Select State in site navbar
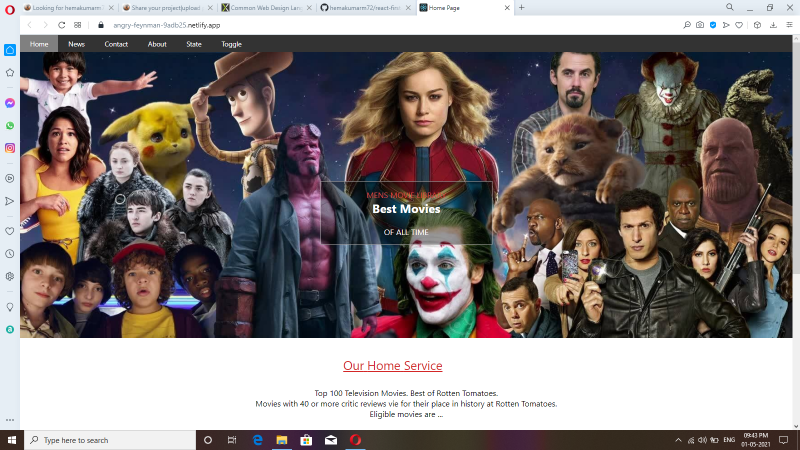 point(194,44)
